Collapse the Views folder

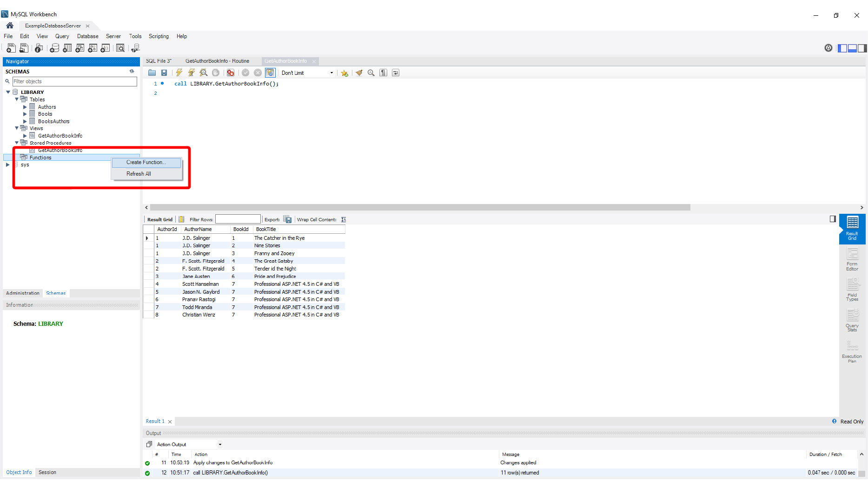pyautogui.click(x=17, y=128)
